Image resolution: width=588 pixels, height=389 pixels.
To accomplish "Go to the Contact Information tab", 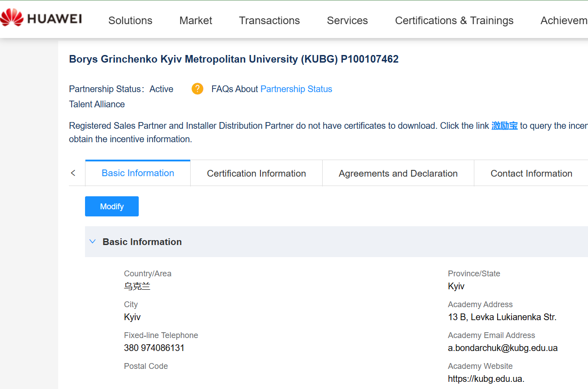I will [x=531, y=173].
